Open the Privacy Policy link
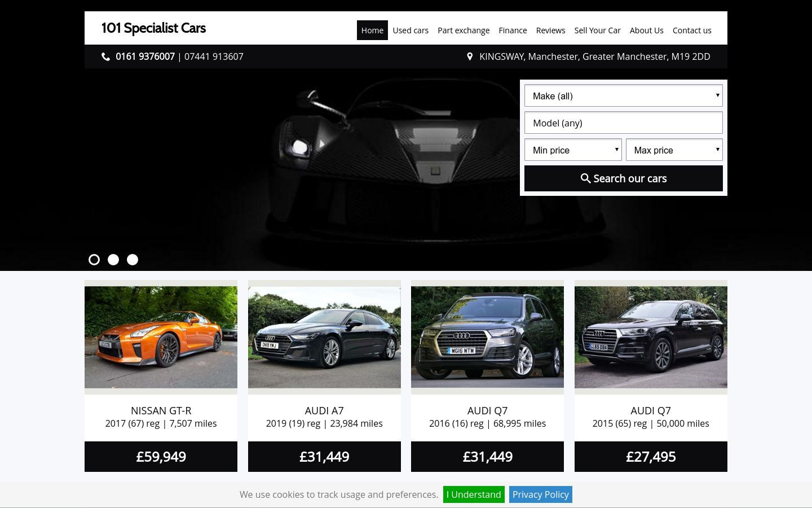The width and height of the screenshot is (812, 508). click(541, 494)
